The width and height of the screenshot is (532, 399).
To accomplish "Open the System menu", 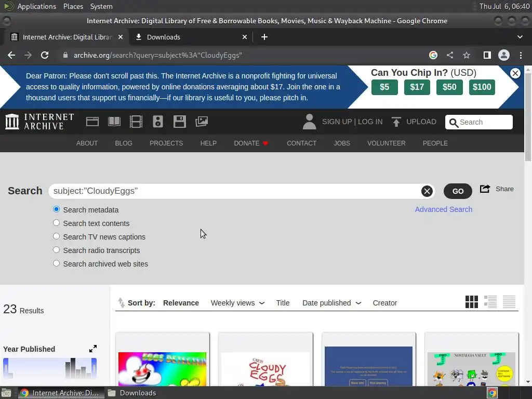I will 101,6.
